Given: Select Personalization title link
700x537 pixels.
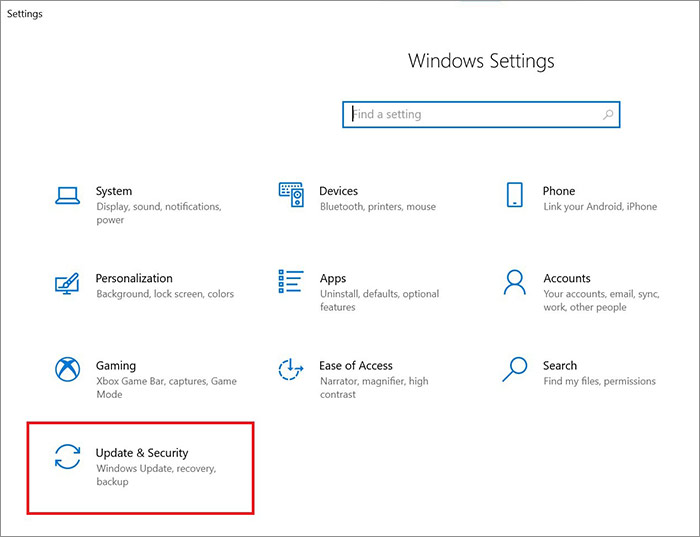Looking at the screenshot, I should pos(134,278).
